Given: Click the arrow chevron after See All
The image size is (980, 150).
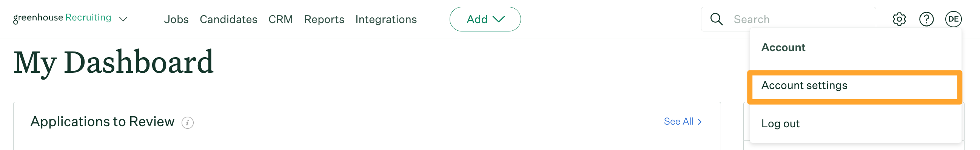Looking at the screenshot, I should point(699,121).
